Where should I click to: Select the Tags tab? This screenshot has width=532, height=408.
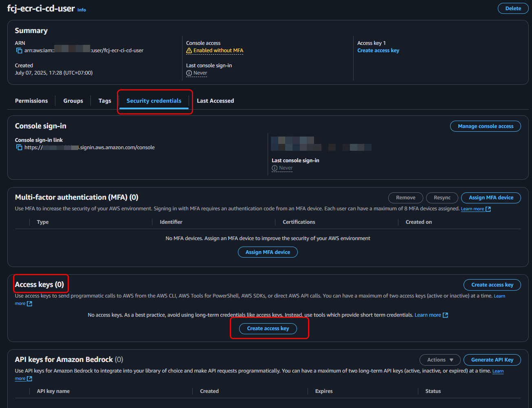pos(105,101)
